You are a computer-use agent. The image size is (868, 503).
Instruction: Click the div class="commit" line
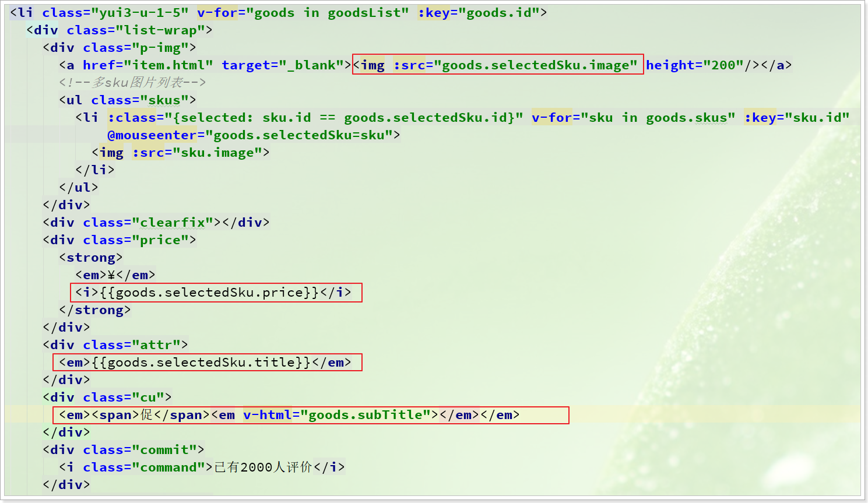pos(124,450)
